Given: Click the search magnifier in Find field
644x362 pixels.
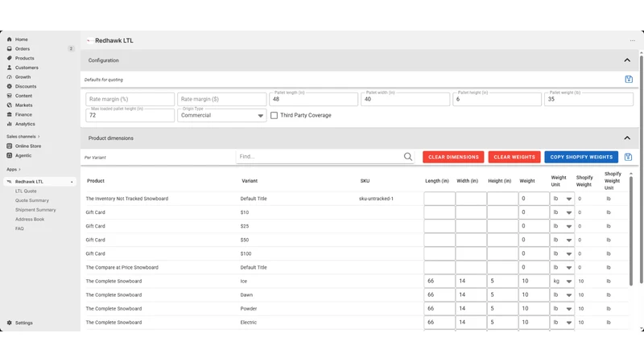Looking at the screenshot, I should click(407, 156).
